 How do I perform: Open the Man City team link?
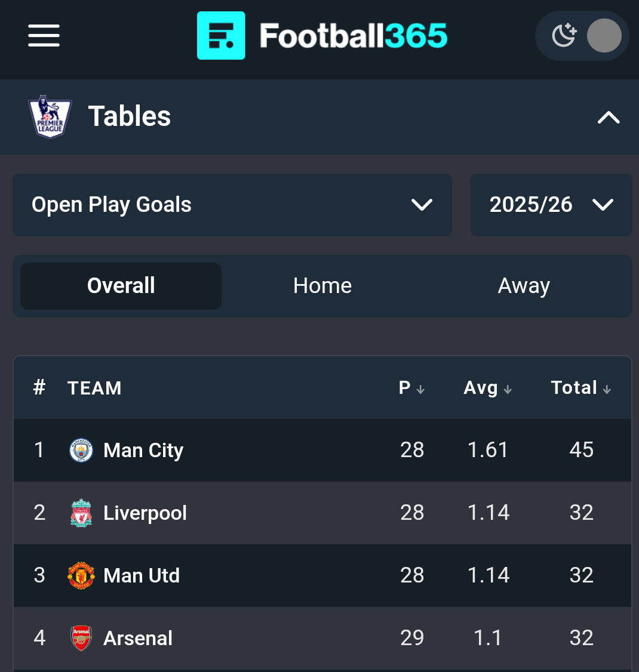tap(143, 450)
